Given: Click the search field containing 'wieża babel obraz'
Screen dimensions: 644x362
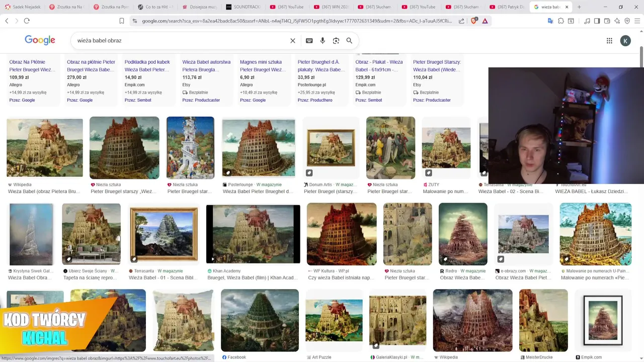Looking at the screenshot, I should pyautogui.click(x=181, y=41).
